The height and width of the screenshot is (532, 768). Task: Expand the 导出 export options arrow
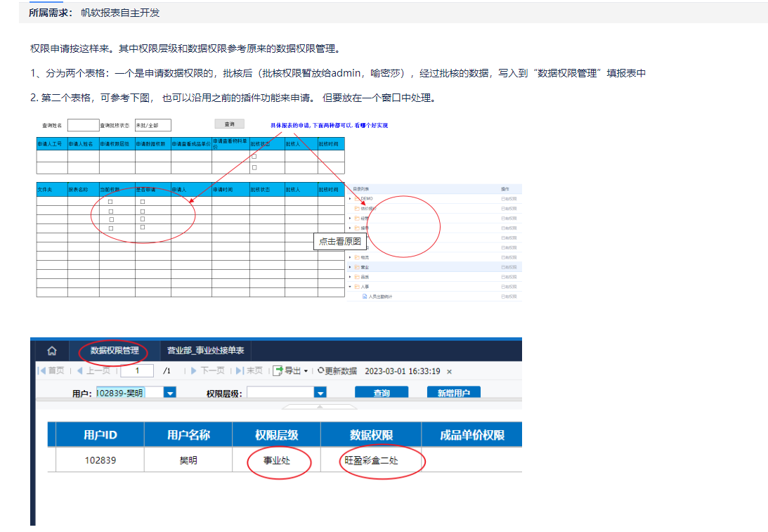pos(306,371)
